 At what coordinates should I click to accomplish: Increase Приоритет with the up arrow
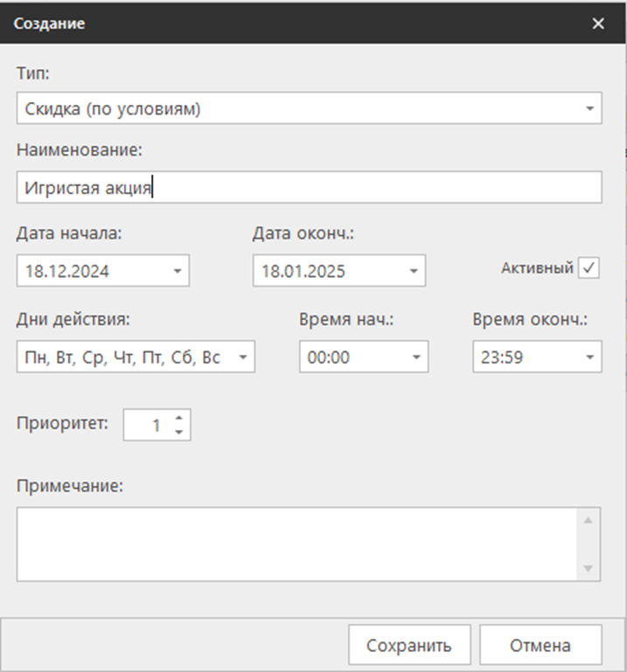pyautogui.click(x=178, y=419)
